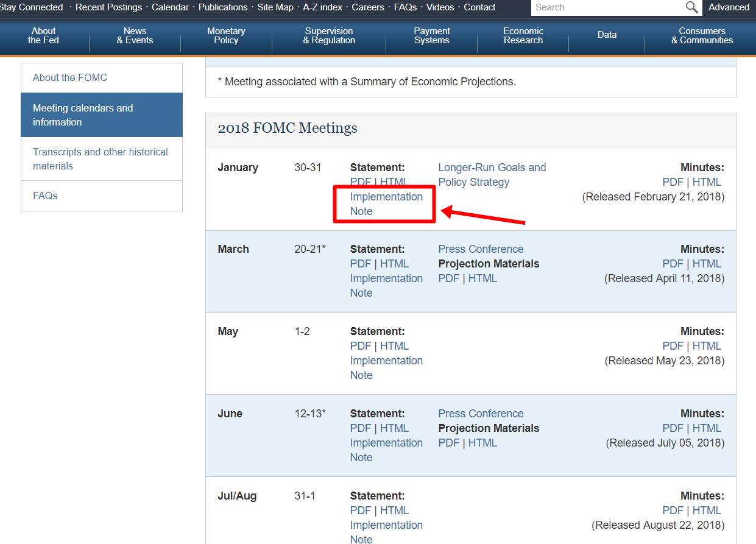Open FAQs link in top utility bar
Image resolution: width=756 pixels, height=544 pixels.
click(406, 7)
